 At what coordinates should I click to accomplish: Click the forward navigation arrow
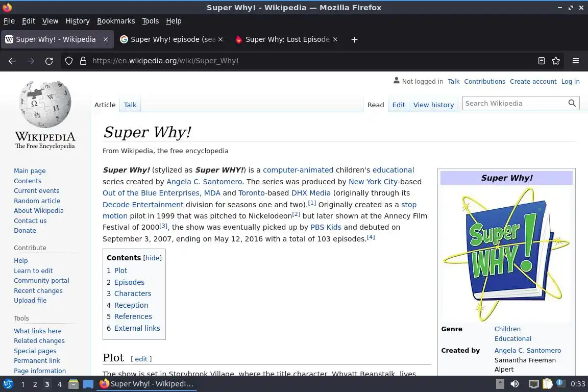tap(31, 61)
